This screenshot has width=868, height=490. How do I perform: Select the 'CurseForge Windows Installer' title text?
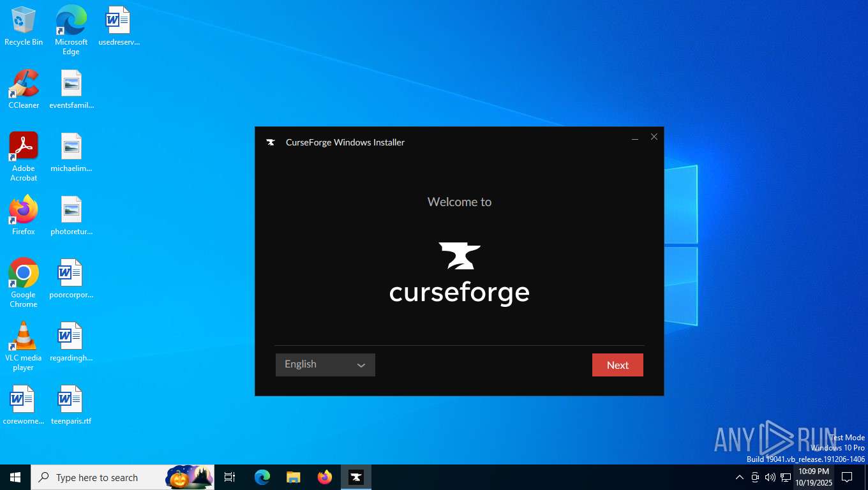point(345,142)
